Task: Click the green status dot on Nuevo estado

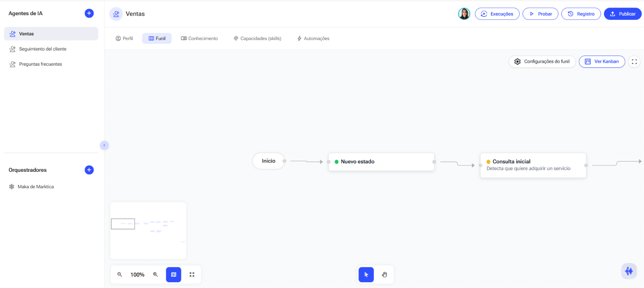Action: (x=337, y=162)
